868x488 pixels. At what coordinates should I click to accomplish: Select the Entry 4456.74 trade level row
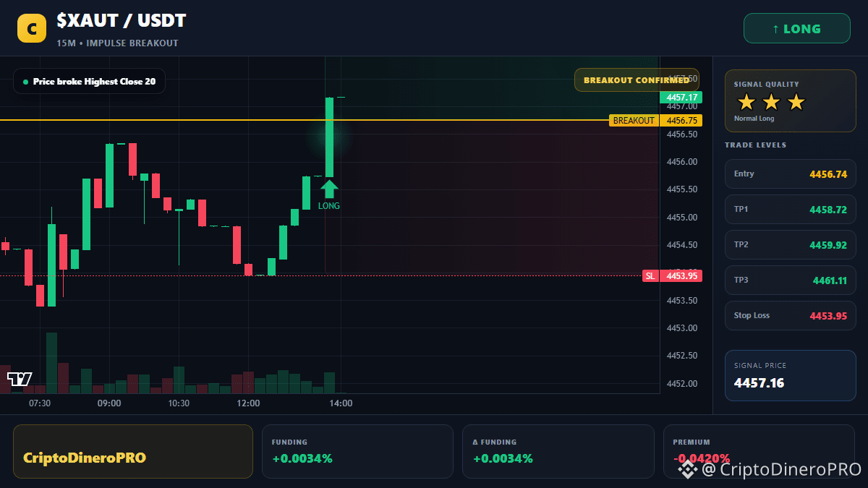(791, 174)
